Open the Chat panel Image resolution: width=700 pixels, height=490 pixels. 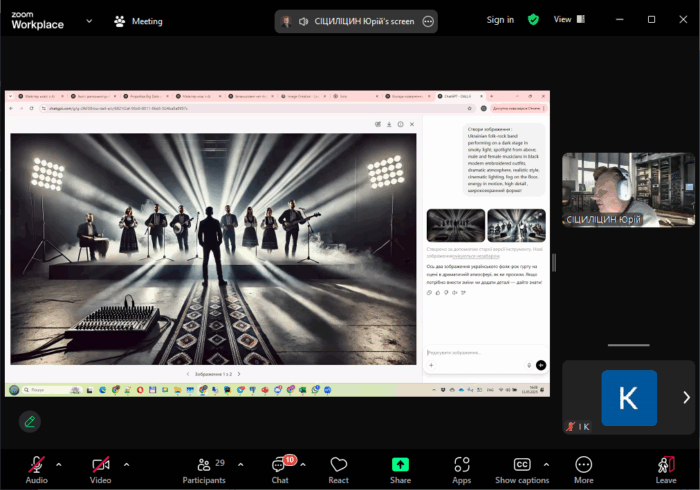(279, 466)
